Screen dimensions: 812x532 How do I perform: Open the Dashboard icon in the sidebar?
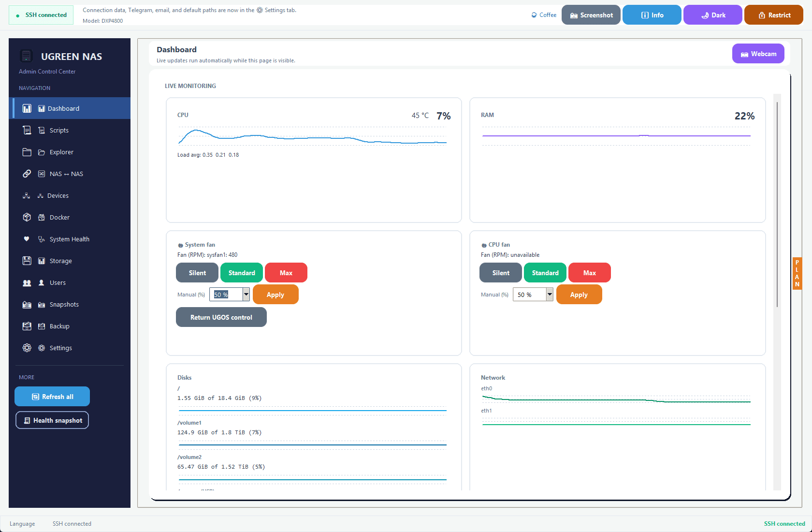[x=27, y=108]
